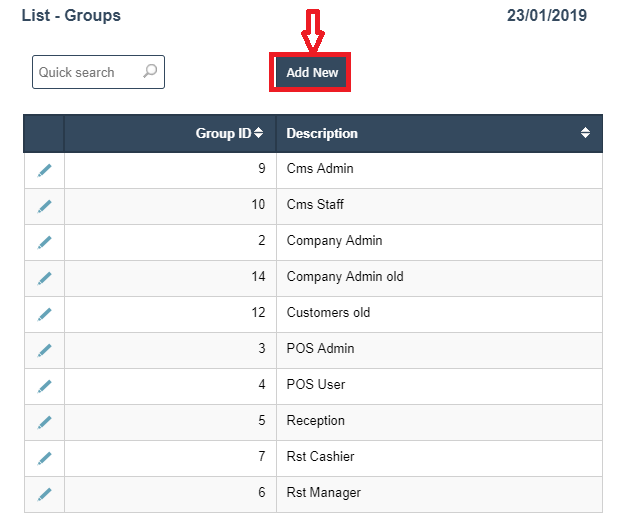629x528 pixels.
Task: Edit the Reception group entry
Action: click(44, 422)
